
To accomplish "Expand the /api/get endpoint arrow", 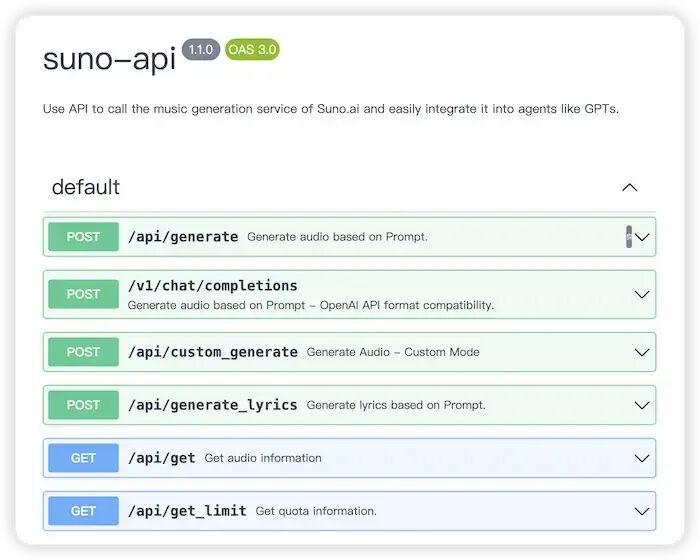I will click(642, 458).
